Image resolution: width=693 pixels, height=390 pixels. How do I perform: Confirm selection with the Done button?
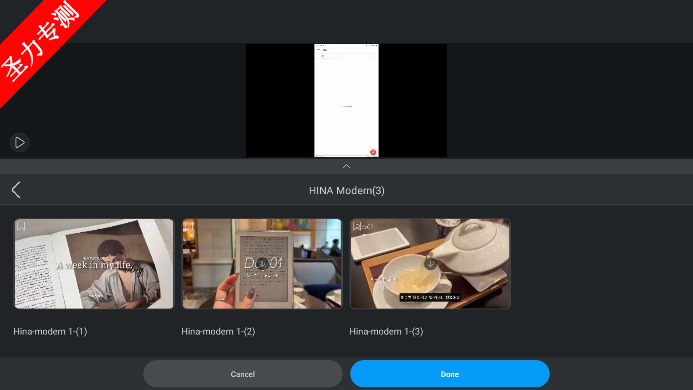click(x=450, y=374)
